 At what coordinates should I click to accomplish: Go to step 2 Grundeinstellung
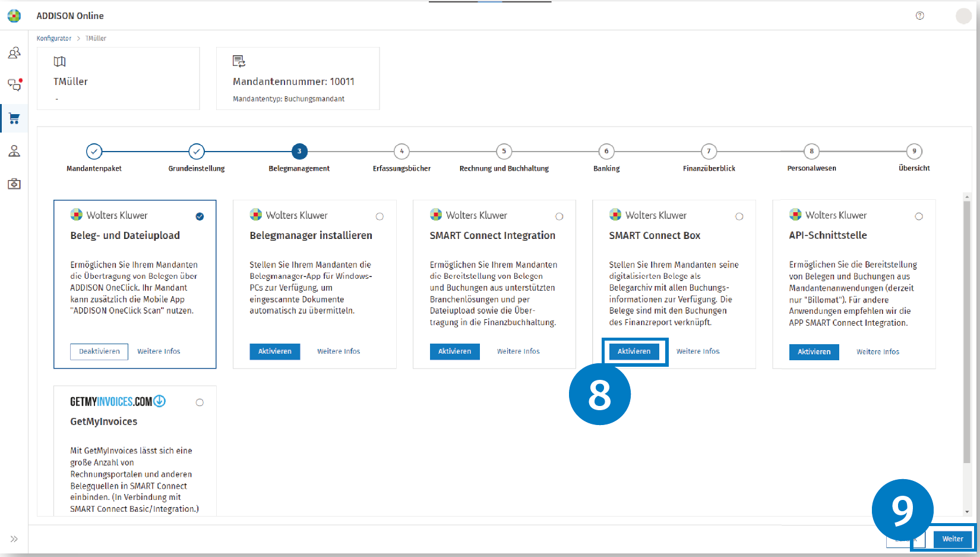click(197, 152)
